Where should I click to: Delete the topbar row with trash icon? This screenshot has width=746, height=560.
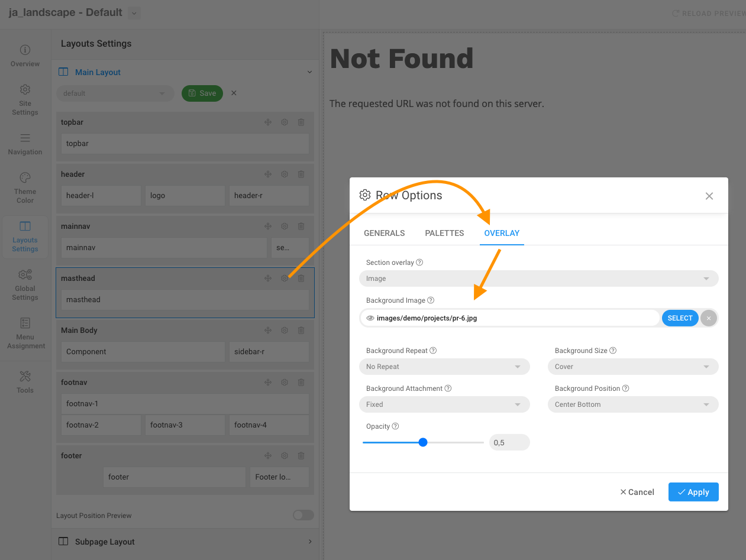301,122
